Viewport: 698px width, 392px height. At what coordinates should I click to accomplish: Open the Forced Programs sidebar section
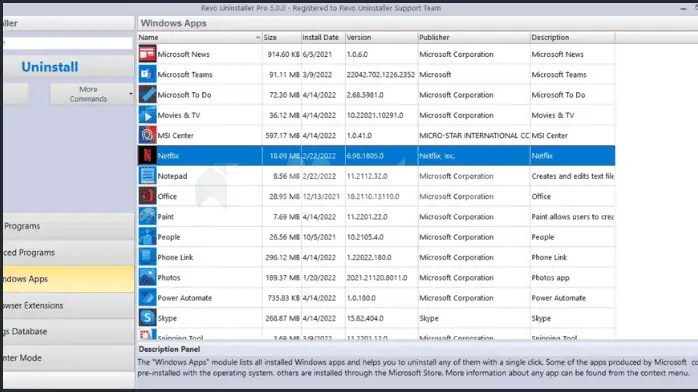(x=68, y=252)
